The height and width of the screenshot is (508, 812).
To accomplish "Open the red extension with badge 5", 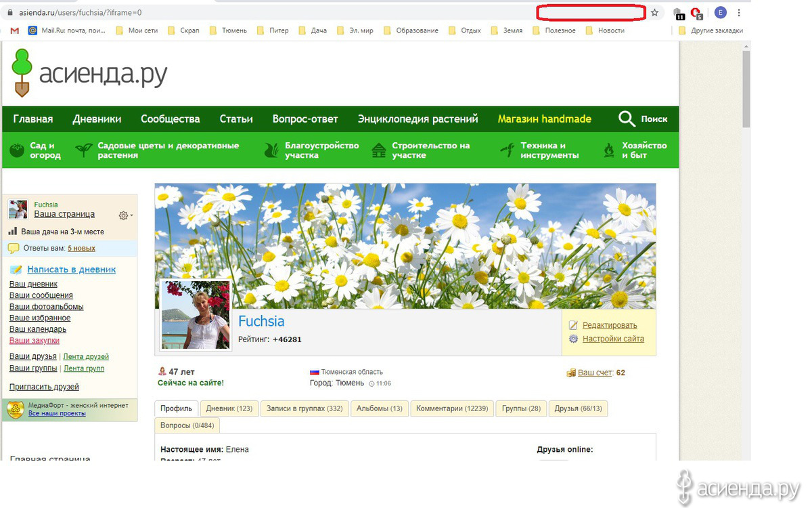I will click(x=697, y=14).
